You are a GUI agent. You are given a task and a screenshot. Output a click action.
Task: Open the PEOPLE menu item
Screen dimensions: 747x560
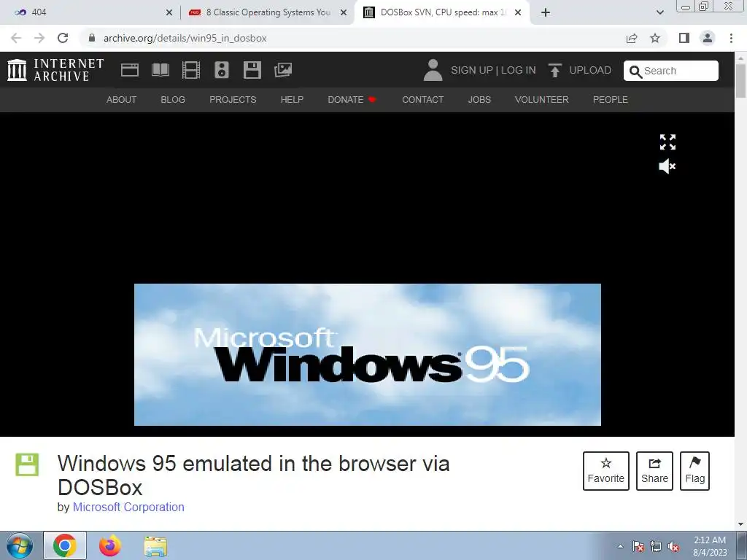pos(611,99)
